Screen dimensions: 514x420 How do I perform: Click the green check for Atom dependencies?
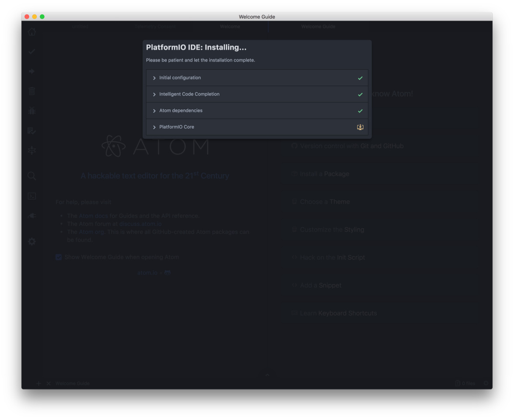pyautogui.click(x=360, y=111)
